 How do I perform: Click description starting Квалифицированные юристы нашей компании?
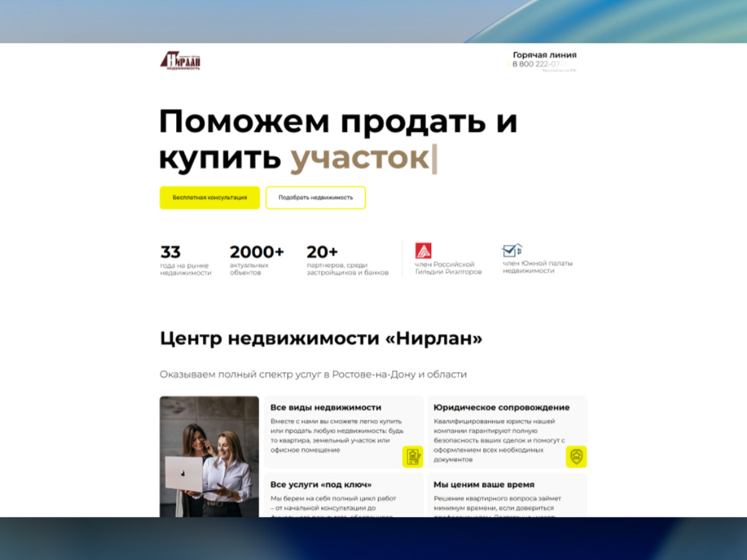[499, 440]
